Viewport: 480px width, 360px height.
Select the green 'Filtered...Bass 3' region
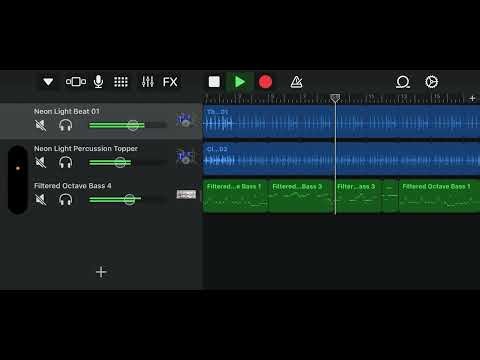click(x=301, y=196)
